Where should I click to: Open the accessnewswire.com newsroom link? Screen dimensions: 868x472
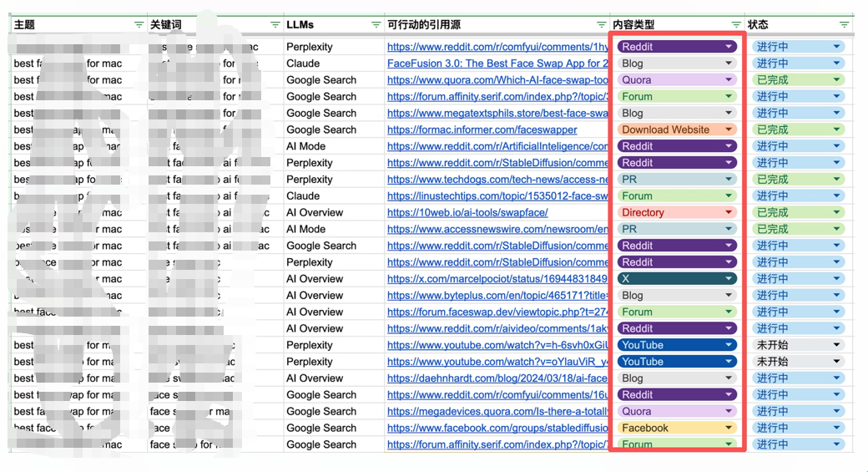(497, 230)
